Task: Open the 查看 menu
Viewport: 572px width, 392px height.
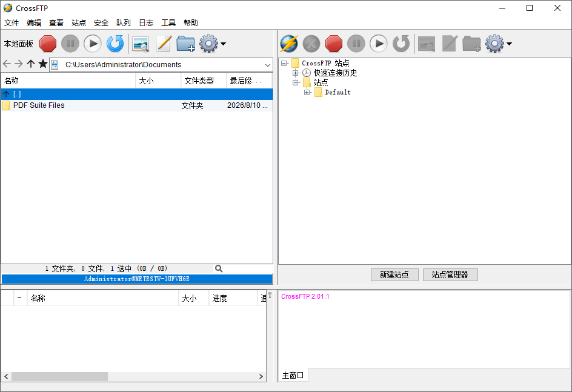Action: click(x=56, y=23)
